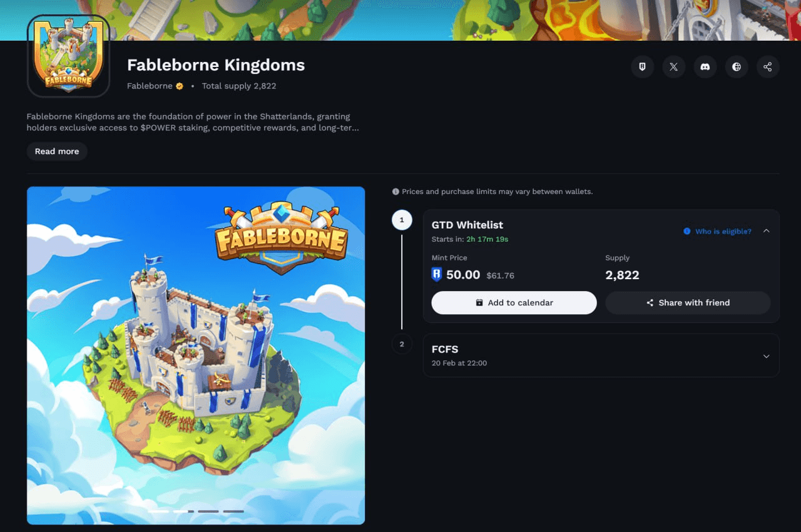Click the shield explorer icon in header
The width and height of the screenshot is (801, 532).
pos(642,66)
